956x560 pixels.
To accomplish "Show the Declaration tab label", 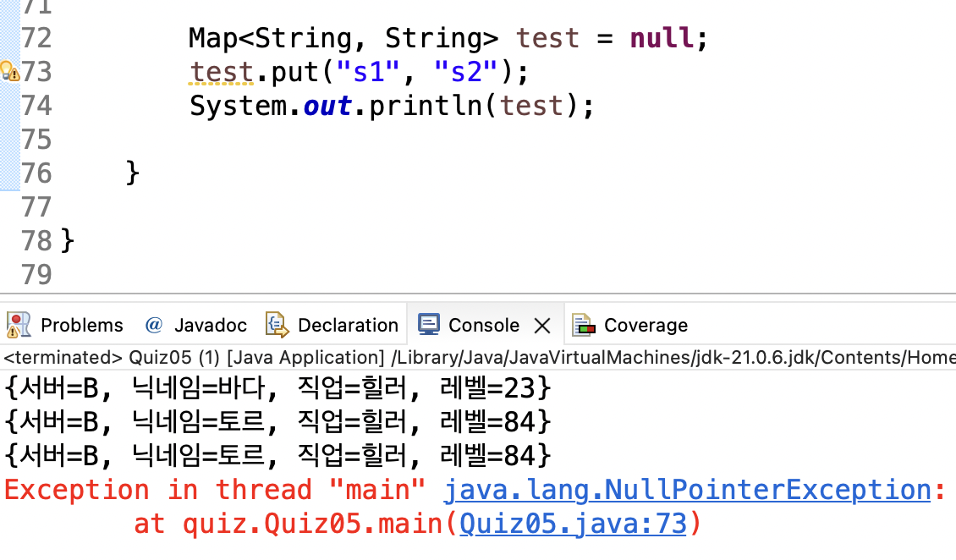I will coord(348,326).
